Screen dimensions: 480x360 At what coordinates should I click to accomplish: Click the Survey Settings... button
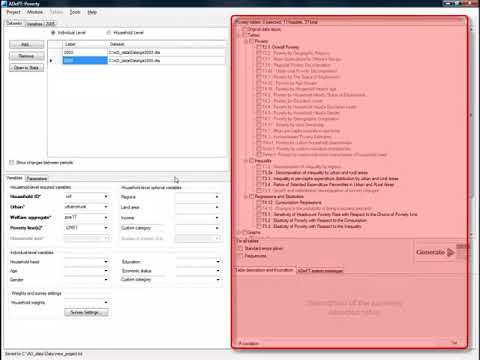point(86,312)
